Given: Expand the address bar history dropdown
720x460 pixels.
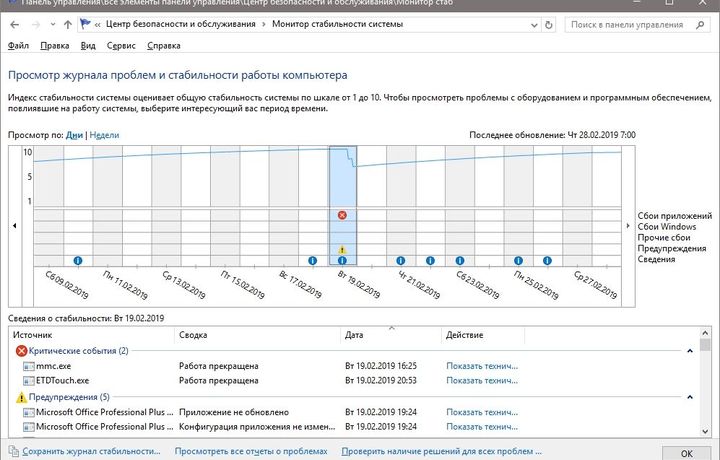Looking at the screenshot, I should (534, 25).
